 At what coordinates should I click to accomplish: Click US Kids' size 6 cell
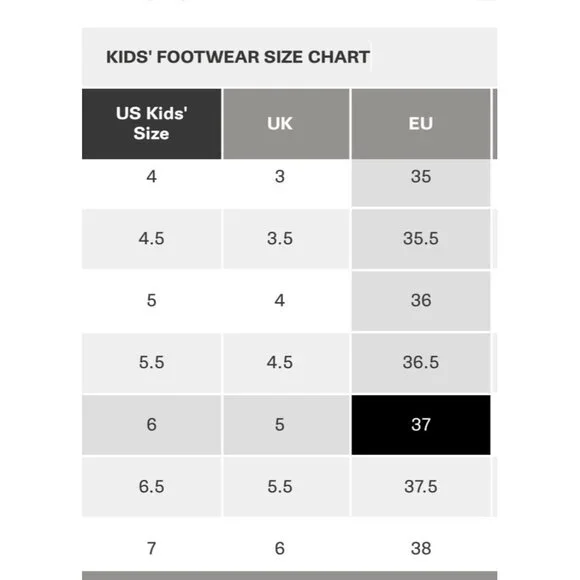(152, 425)
